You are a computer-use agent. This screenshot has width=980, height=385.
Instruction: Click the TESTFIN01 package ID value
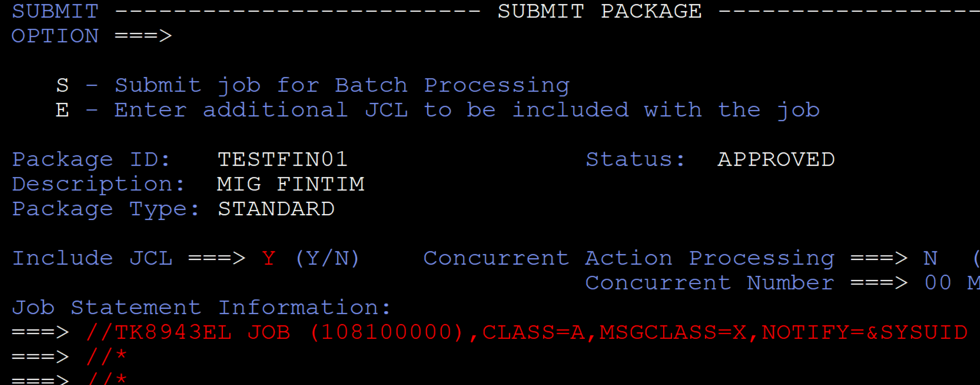point(283,160)
